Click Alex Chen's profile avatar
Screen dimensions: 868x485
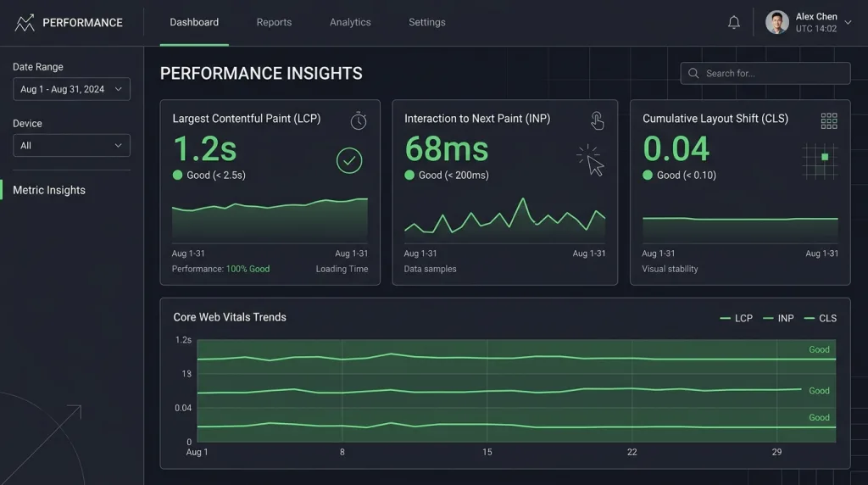coord(776,23)
